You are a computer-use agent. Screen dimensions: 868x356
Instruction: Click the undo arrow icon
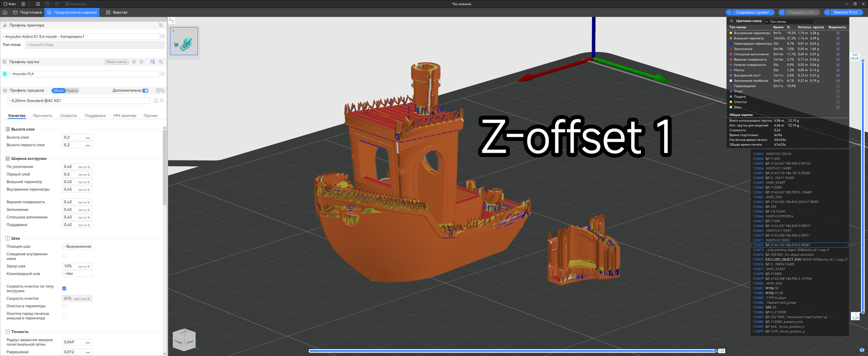47,4
